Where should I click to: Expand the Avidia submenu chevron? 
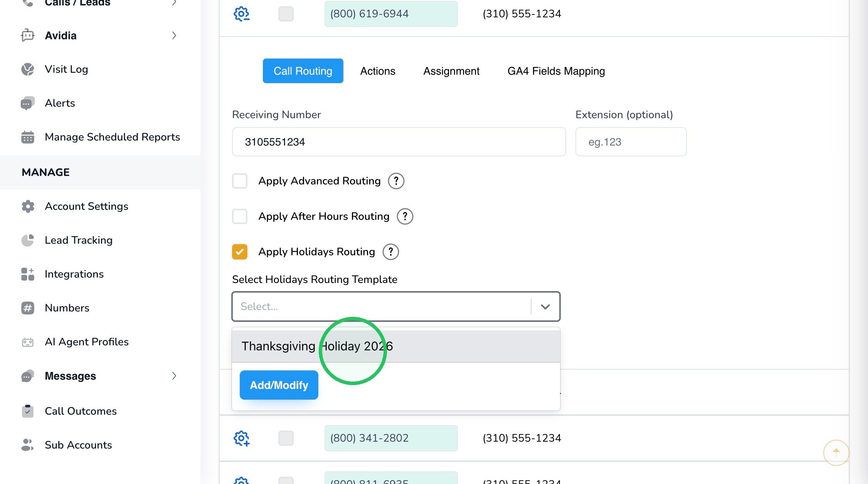[174, 35]
